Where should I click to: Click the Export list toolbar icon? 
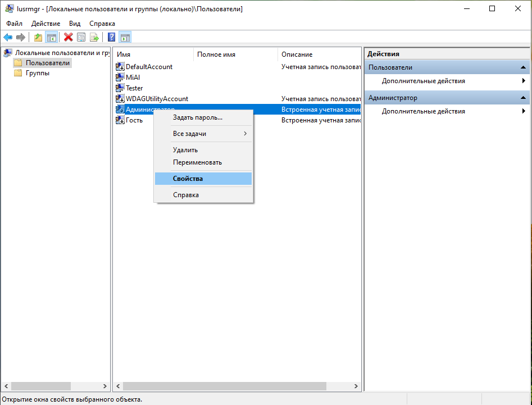pos(94,38)
